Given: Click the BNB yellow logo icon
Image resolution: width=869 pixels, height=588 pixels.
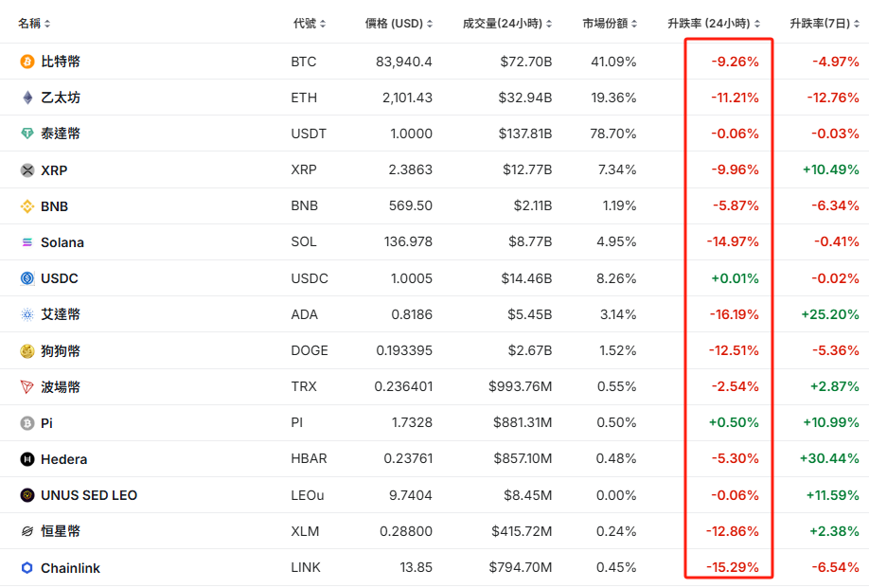Looking at the screenshot, I should coord(27,206).
